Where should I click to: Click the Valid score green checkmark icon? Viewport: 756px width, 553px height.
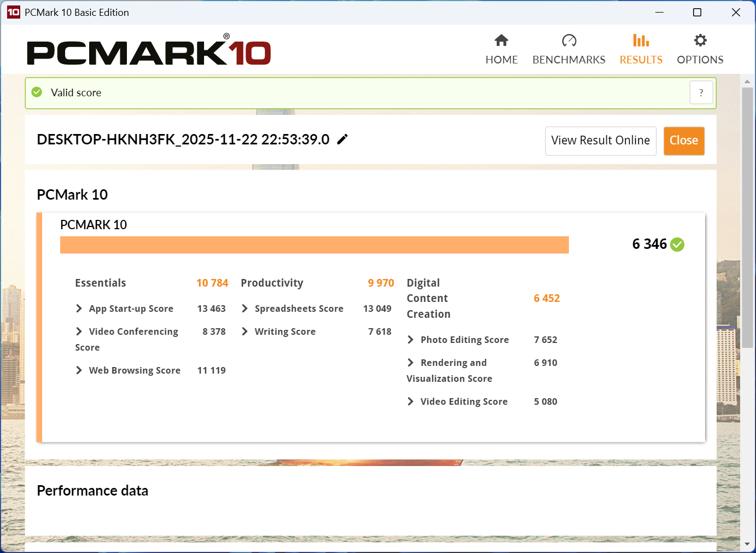[37, 92]
